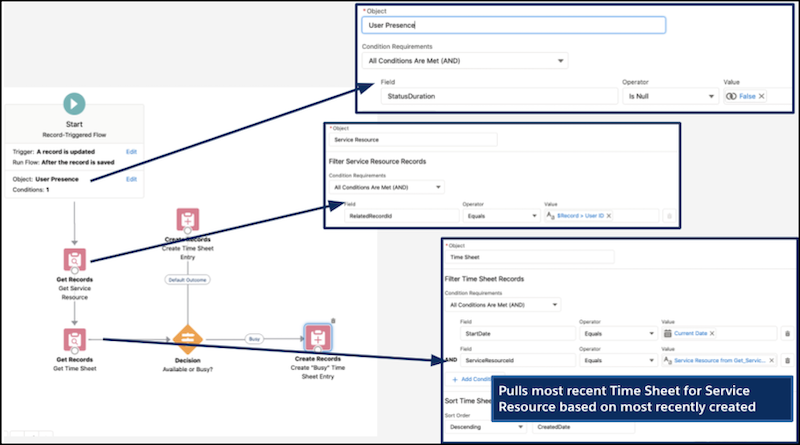The height and width of the screenshot is (445, 800).
Task: Open the Descending sort order dropdown
Action: click(486, 427)
